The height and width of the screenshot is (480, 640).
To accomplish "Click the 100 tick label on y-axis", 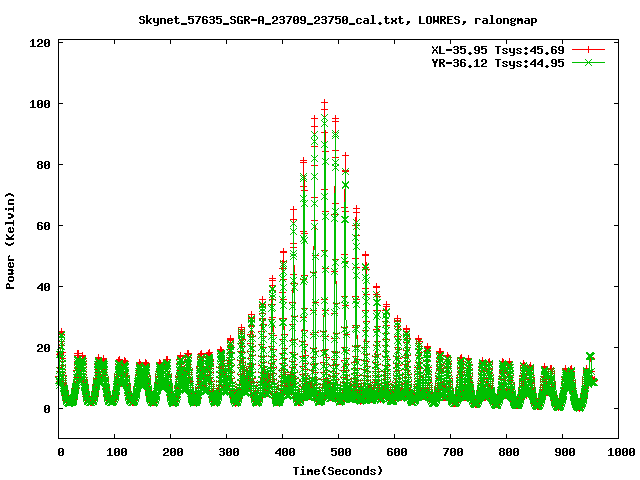I will pos(40,104).
